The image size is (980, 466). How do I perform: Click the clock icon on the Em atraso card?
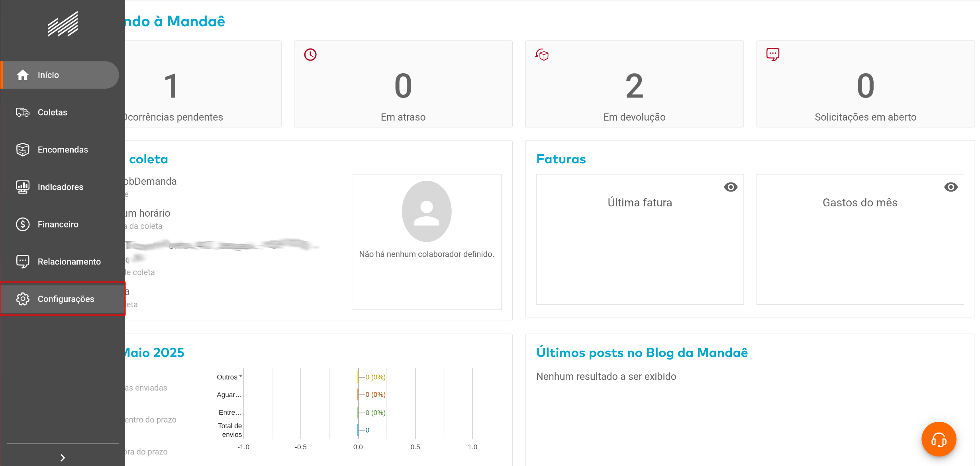click(x=310, y=55)
